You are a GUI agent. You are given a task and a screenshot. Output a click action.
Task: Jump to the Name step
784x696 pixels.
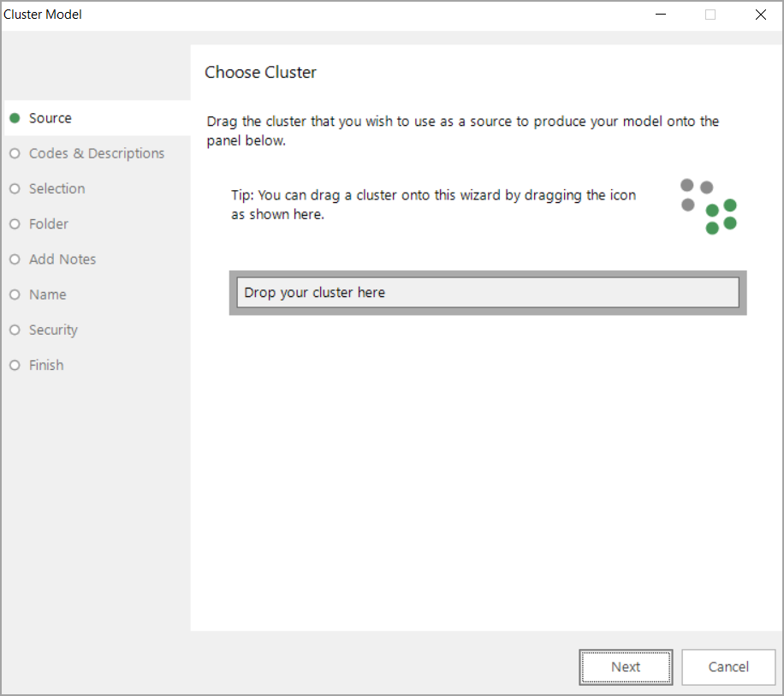pyautogui.click(x=47, y=294)
